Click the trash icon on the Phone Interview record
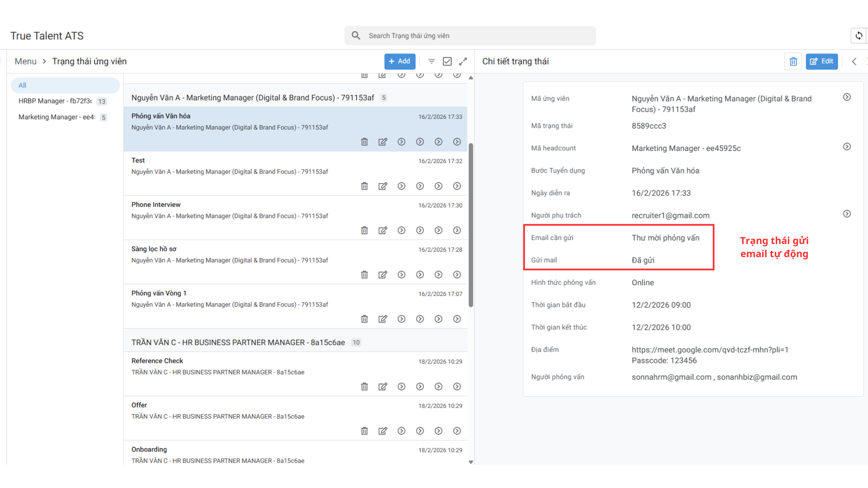Viewport: 868px width, 488px height. [364, 230]
